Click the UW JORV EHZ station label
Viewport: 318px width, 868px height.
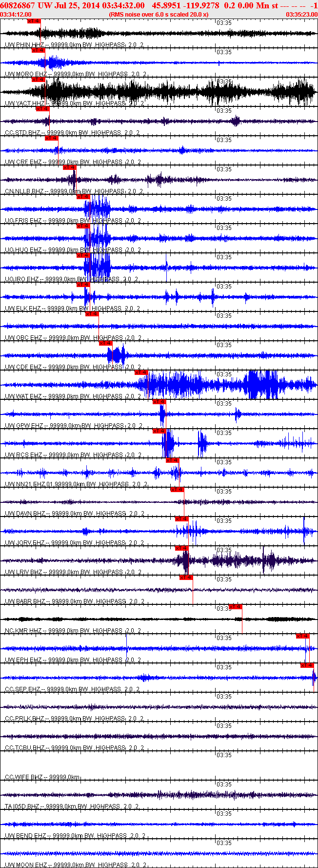click(x=76, y=543)
